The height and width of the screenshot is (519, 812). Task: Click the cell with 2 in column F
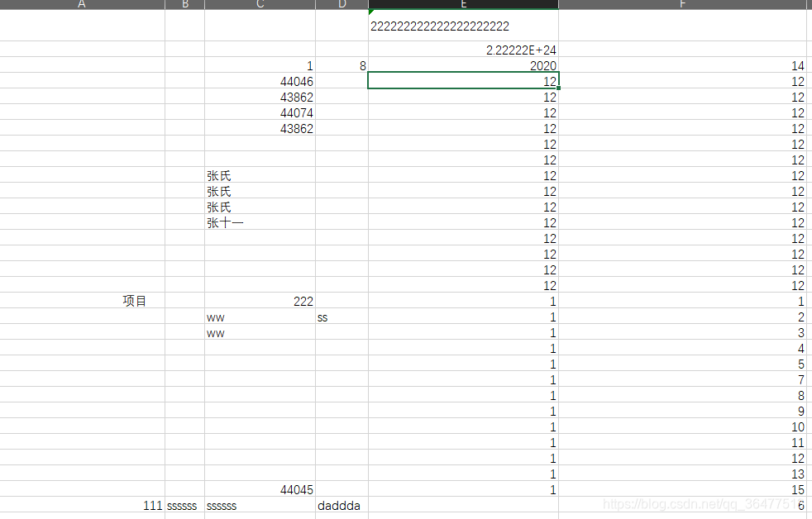pos(682,317)
